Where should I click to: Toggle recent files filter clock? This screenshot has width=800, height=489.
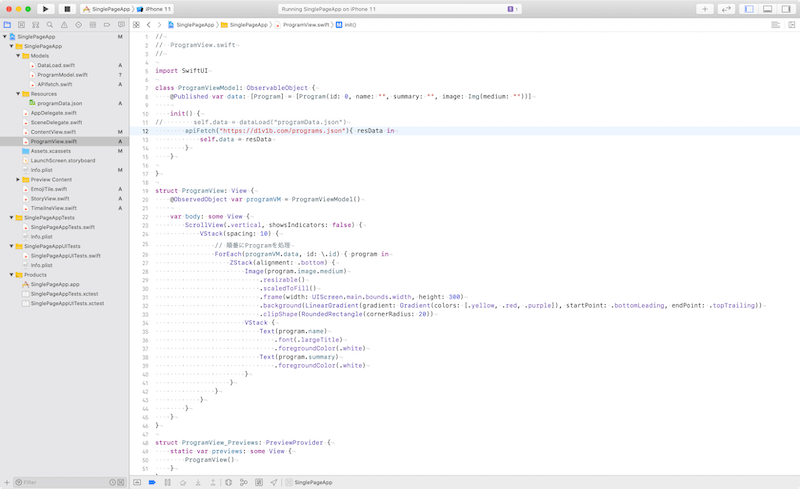point(112,482)
